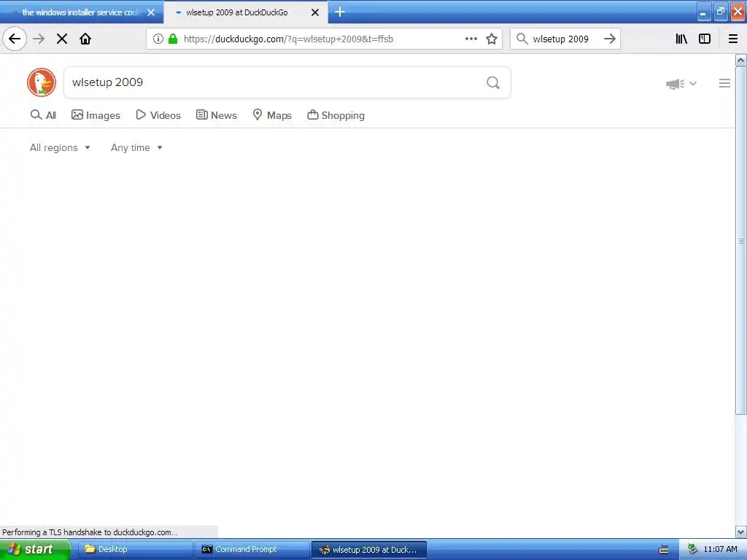Image resolution: width=747 pixels, height=560 pixels.
Task: Open the DuckDuckGo side menu icon
Action: coord(724,83)
